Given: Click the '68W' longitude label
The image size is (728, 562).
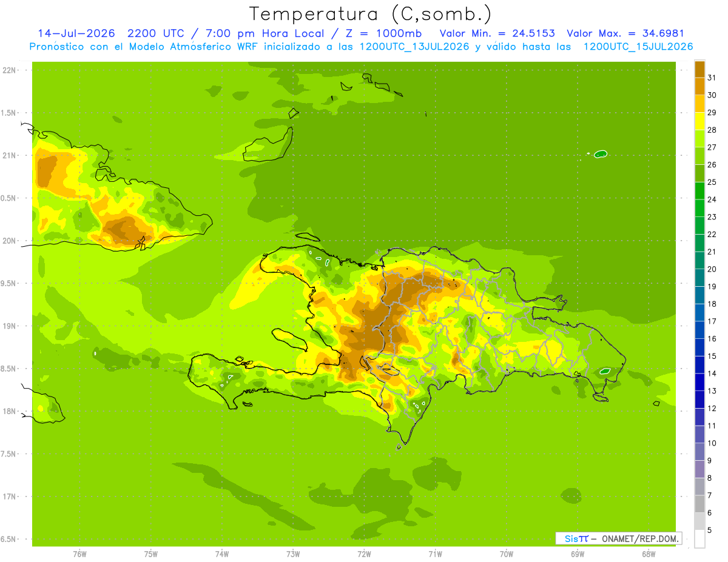Looking at the screenshot, I should (x=649, y=554).
